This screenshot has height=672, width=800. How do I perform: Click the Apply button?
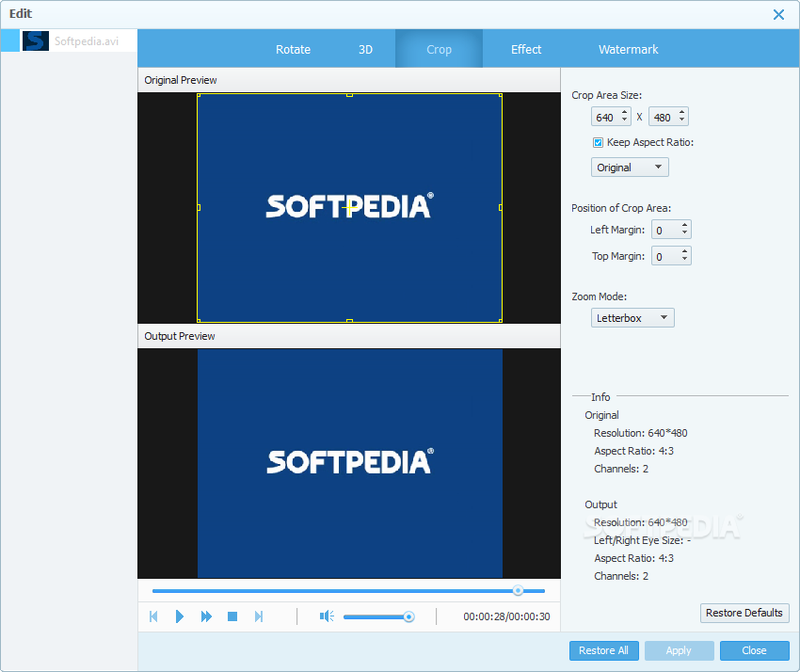coord(679,650)
